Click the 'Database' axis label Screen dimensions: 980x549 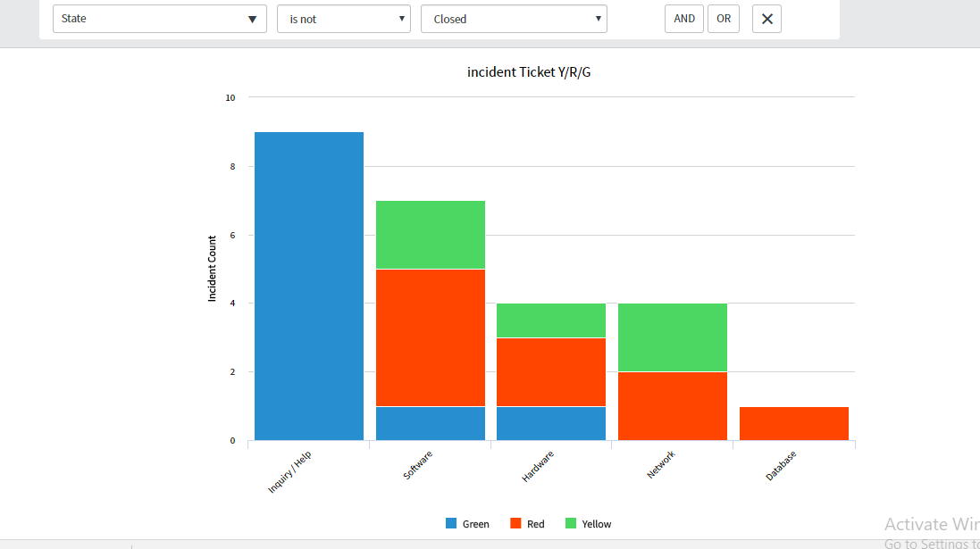coord(781,466)
